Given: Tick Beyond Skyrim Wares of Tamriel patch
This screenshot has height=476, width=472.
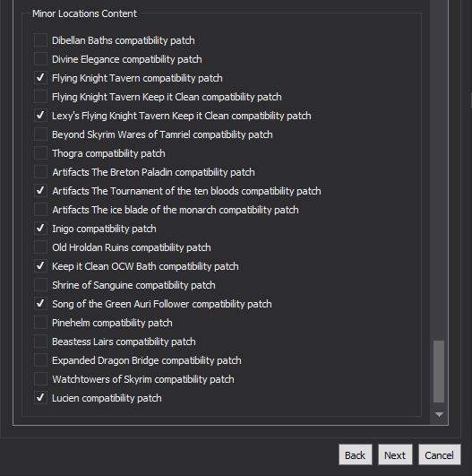Looking at the screenshot, I should point(40,134).
